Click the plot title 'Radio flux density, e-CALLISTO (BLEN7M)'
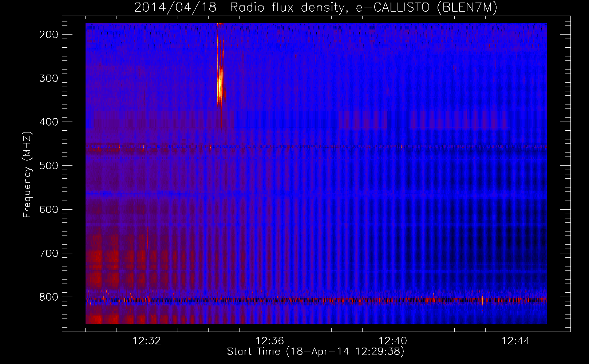Screen dimensions: 589x364 click(363, 7)
